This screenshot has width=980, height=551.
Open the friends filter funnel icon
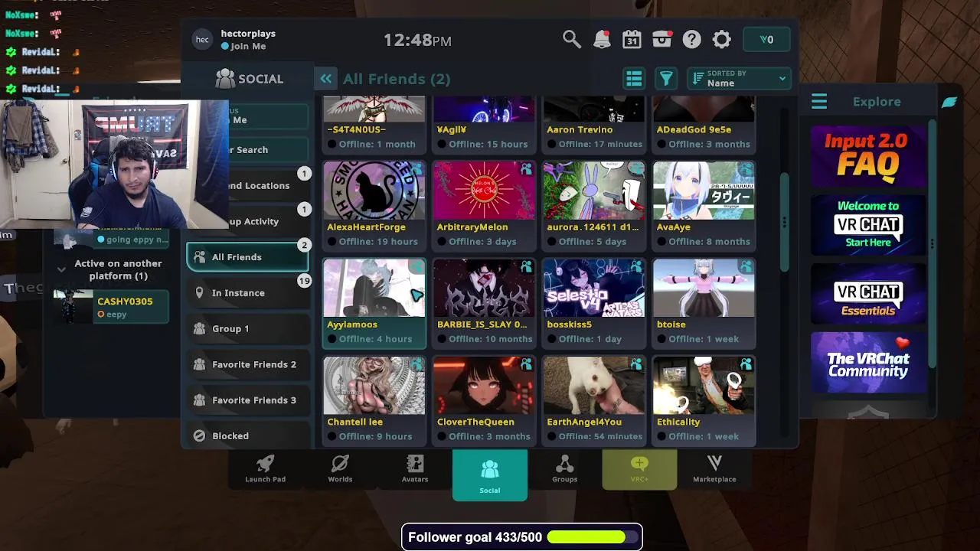[x=666, y=79]
